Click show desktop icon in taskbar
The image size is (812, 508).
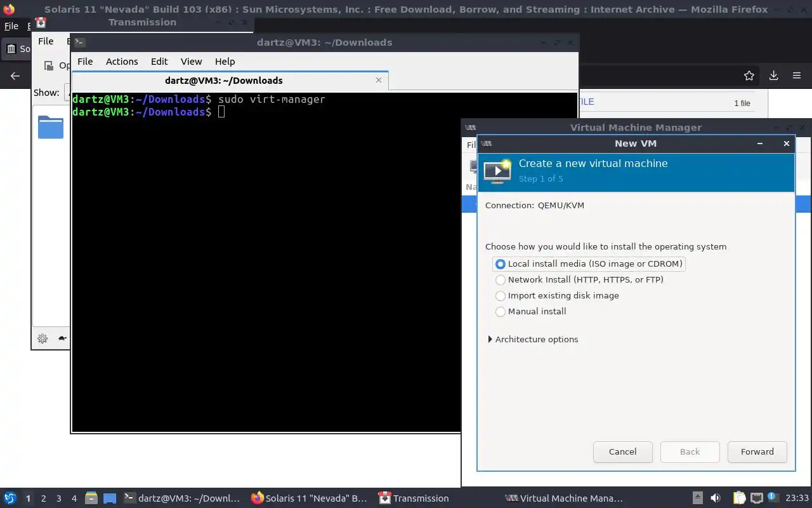coord(110,498)
